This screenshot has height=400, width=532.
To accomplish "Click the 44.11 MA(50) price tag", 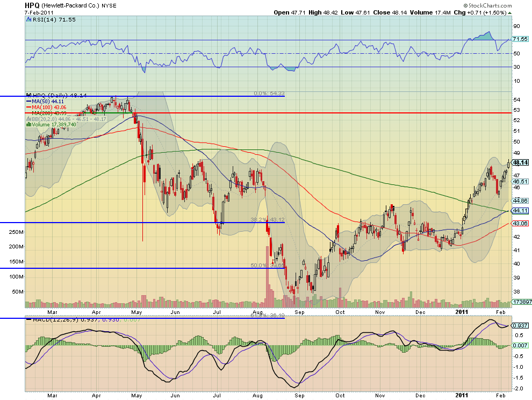I will [x=520, y=211].
